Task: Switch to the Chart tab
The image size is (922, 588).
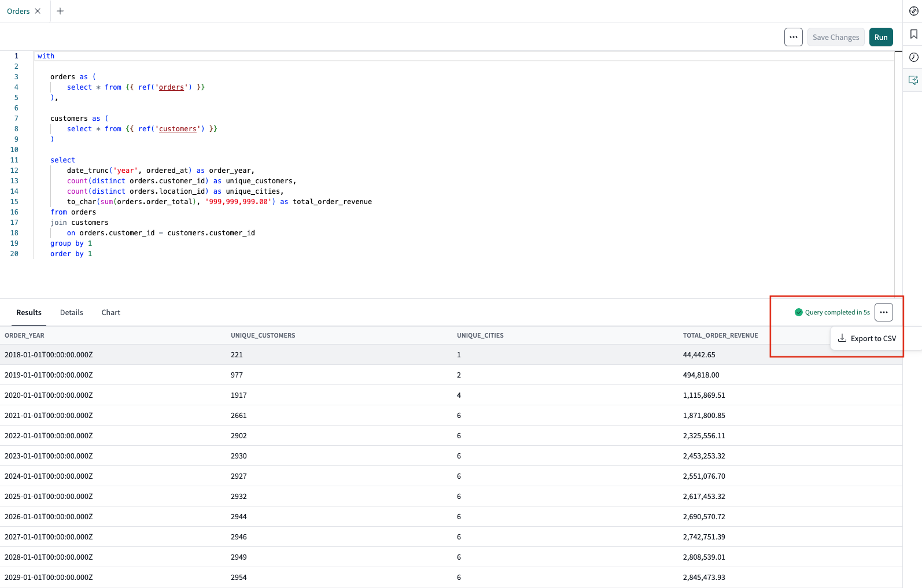Action: click(111, 312)
